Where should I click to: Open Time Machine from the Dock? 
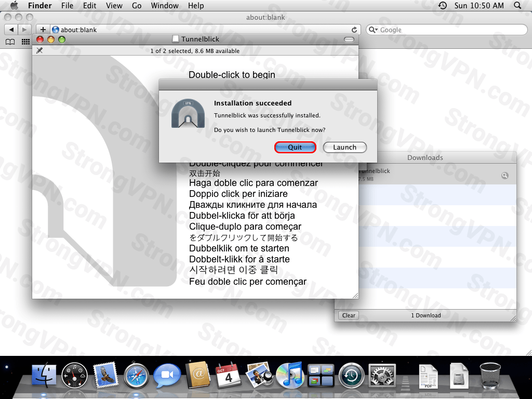click(x=352, y=375)
